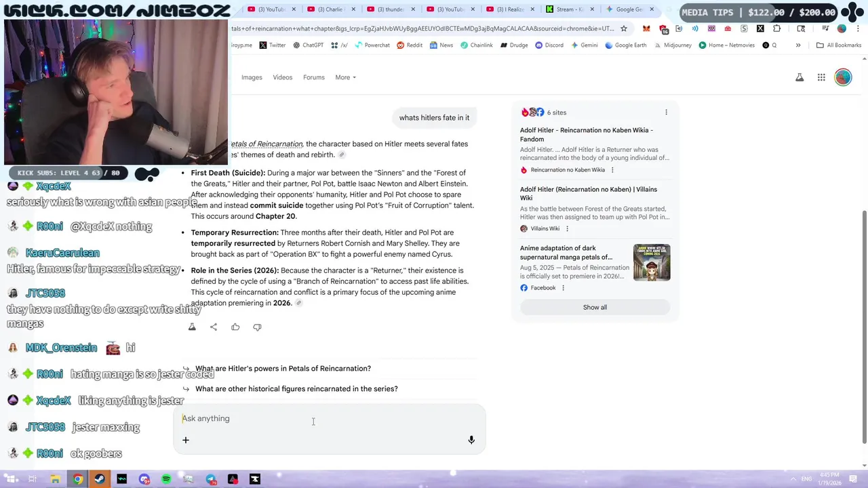The height and width of the screenshot is (488, 868).
Task: Open the Reddit bookmark
Action: (410, 45)
